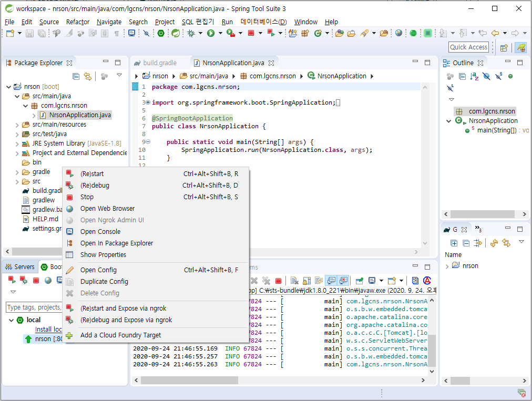This screenshot has height=401, width=532.
Task: Click the Relaunch toolbar icon
Action: click(271, 33)
